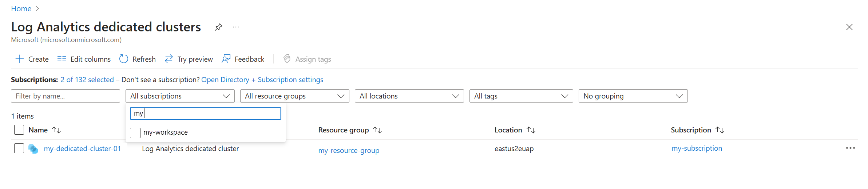Click the Filter by name input field
The height and width of the screenshot is (189, 868).
pyautogui.click(x=66, y=96)
